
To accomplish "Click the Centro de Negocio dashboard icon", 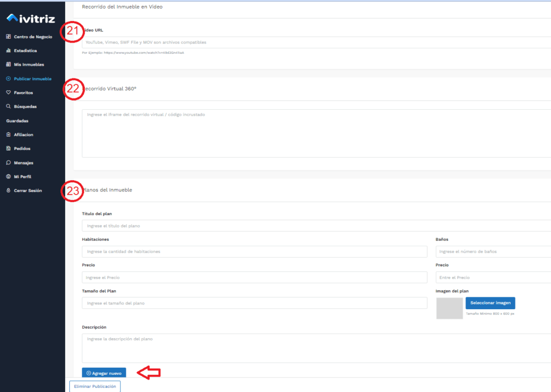I will [x=8, y=37].
